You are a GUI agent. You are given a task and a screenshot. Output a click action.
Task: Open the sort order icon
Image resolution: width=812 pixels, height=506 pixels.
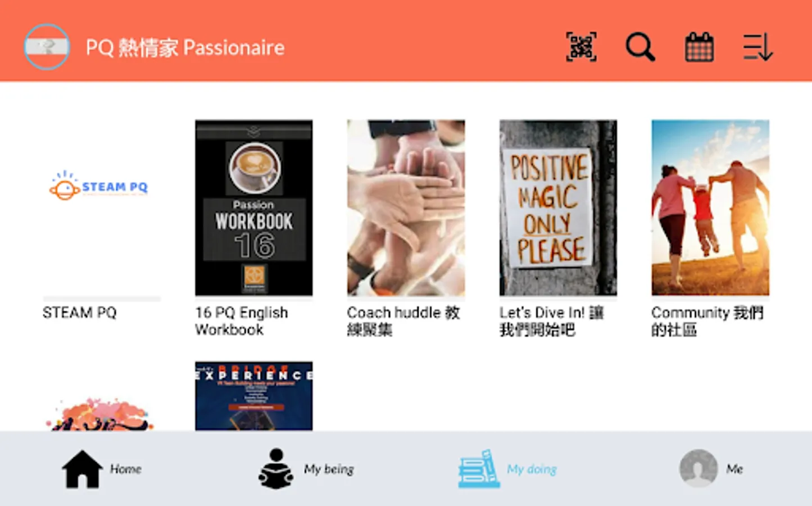[757, 47]
